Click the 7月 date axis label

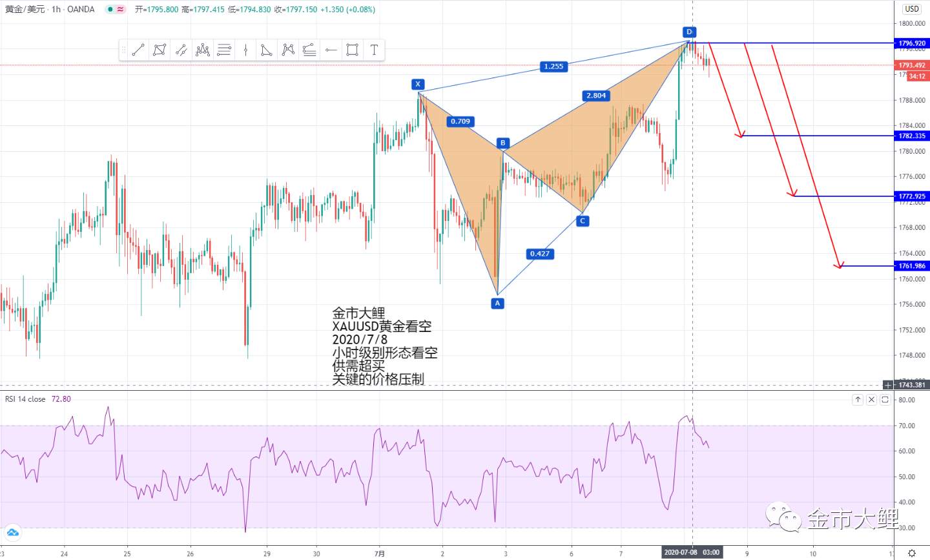click(380, 554)
